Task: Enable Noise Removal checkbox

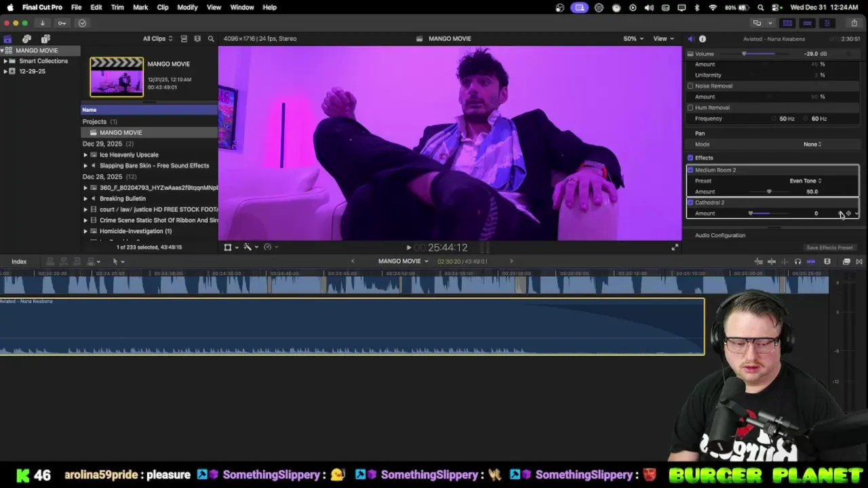Action: click(690, 86)
